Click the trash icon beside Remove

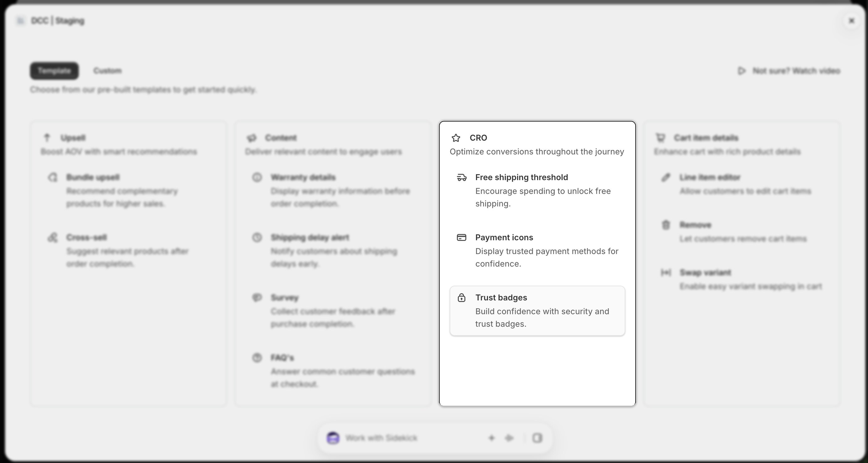pos(666,225)
